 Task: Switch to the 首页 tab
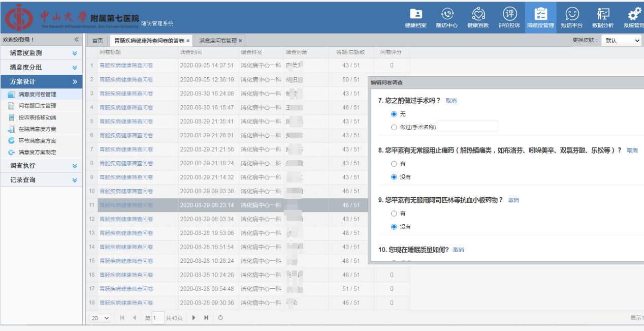tap(98, 41)
